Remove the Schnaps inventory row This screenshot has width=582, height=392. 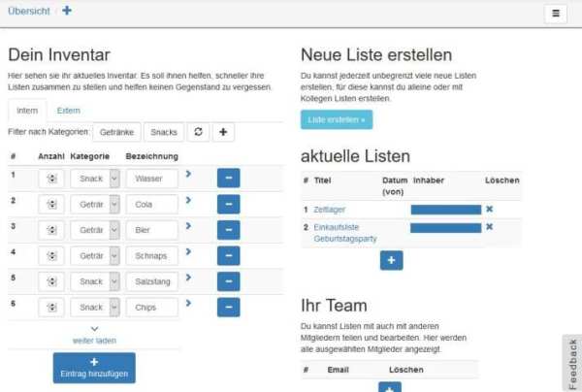[229, 256]
